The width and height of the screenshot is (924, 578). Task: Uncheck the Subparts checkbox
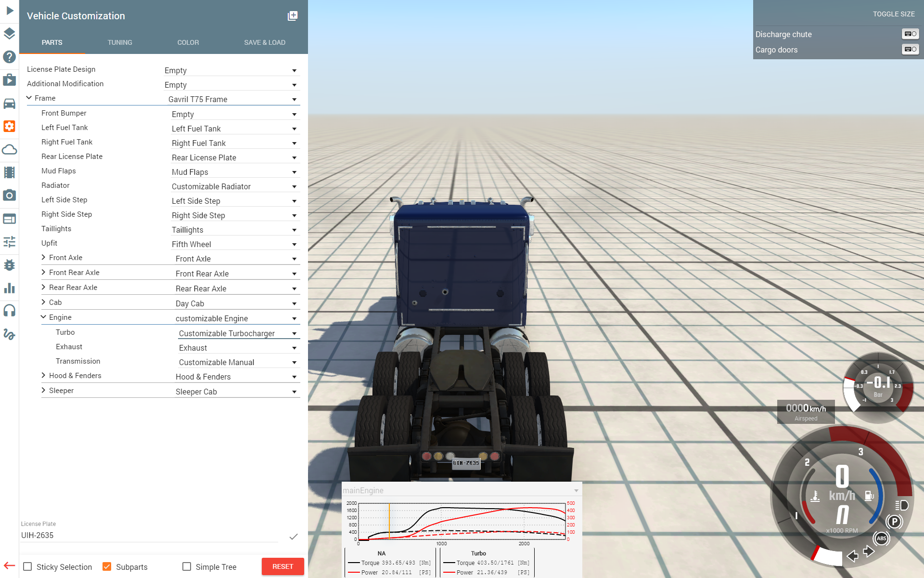[107, 567]
